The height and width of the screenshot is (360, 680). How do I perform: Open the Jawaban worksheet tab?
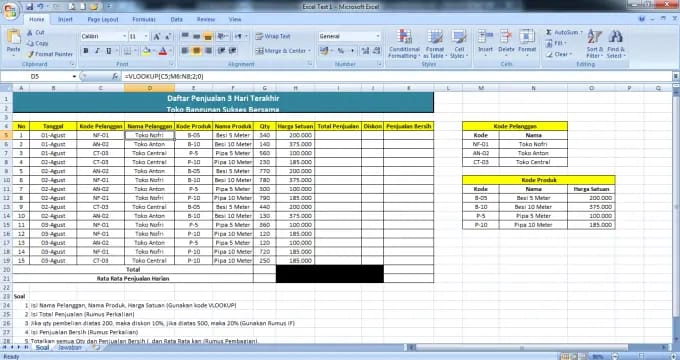[69, 347]
